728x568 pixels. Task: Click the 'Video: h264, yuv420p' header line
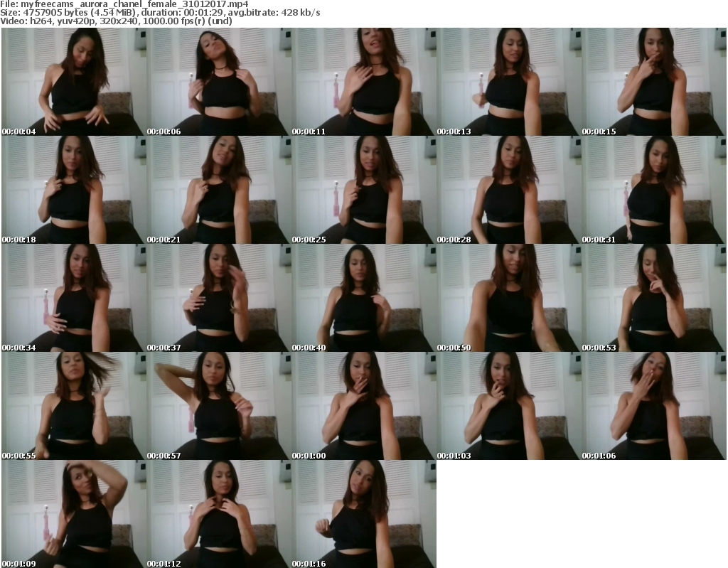point(116,21)
